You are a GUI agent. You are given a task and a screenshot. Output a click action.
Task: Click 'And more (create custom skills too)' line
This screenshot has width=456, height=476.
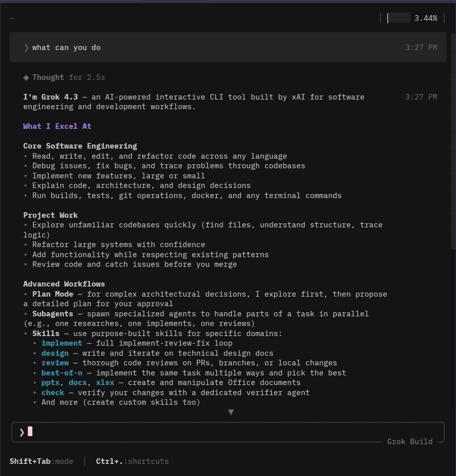pos(121,402)
